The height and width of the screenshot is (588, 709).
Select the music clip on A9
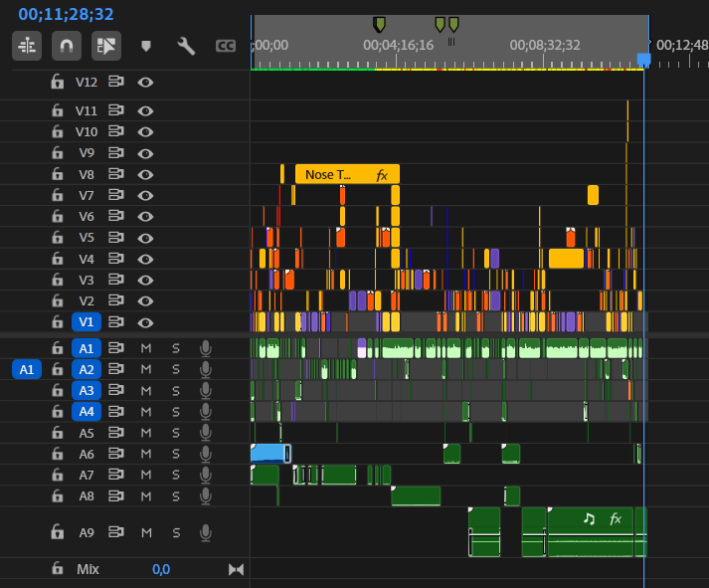[x=591, y=532]
